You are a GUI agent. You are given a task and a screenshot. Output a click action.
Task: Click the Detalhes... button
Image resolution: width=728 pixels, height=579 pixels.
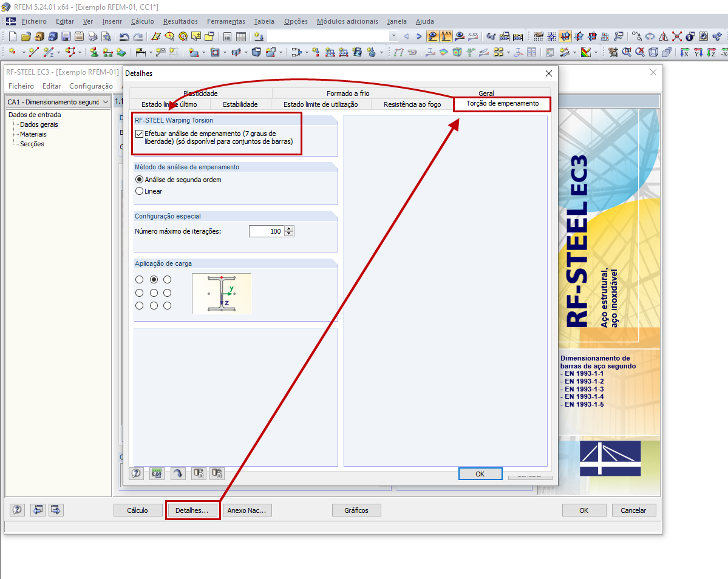192,510
